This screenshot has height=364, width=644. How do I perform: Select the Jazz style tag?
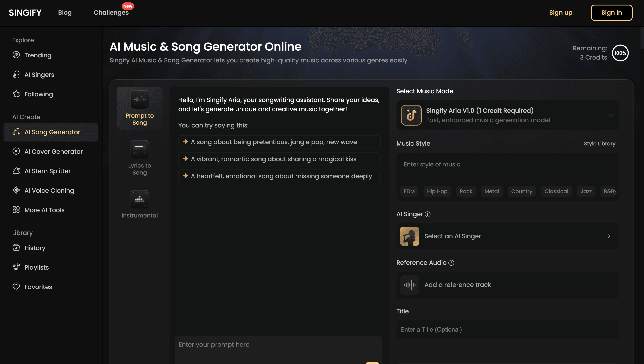tap(586, 191)
